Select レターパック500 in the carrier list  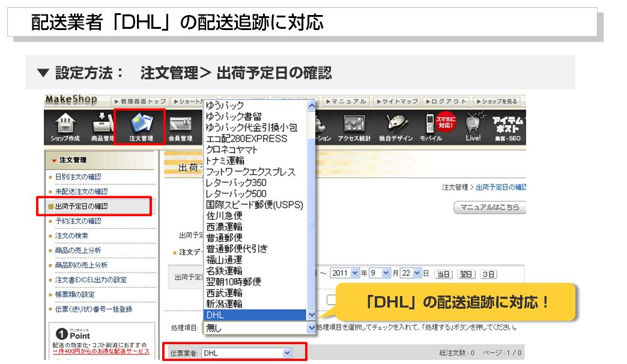pos(256,194)
